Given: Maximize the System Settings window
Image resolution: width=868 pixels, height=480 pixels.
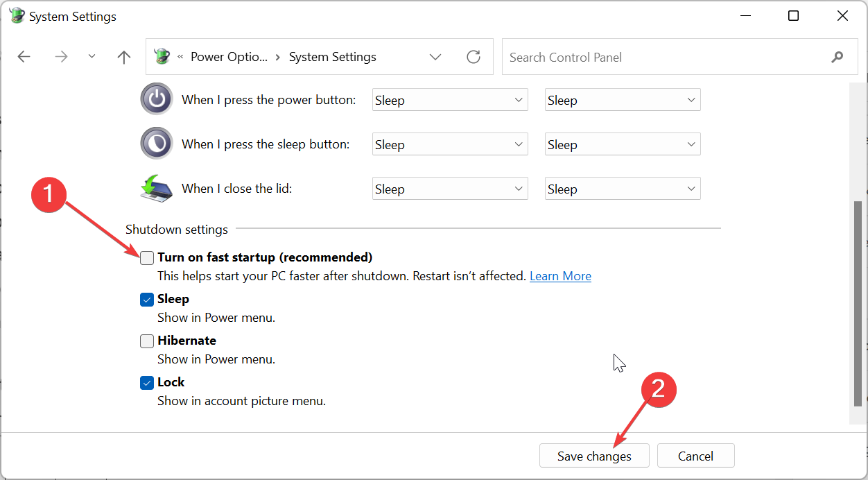Looking at the screenshot, I should (794, 16).
